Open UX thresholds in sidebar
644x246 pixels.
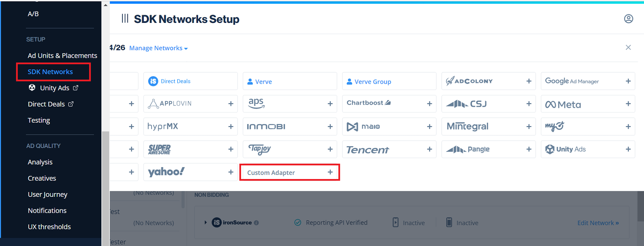pyautogui.click(x=49, y=227)
